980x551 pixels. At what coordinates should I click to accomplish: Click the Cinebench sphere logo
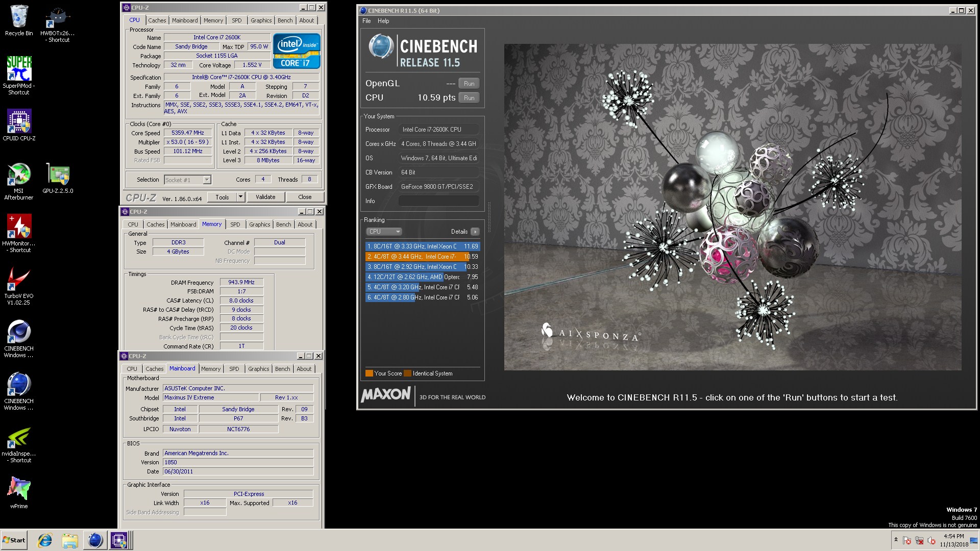pyautogui.click(x=380, y=47)
